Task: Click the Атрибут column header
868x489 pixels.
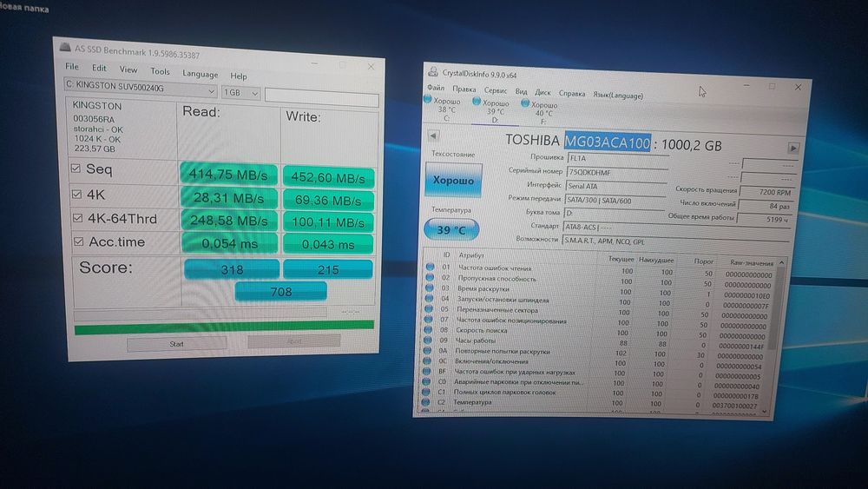Action: 471,255
